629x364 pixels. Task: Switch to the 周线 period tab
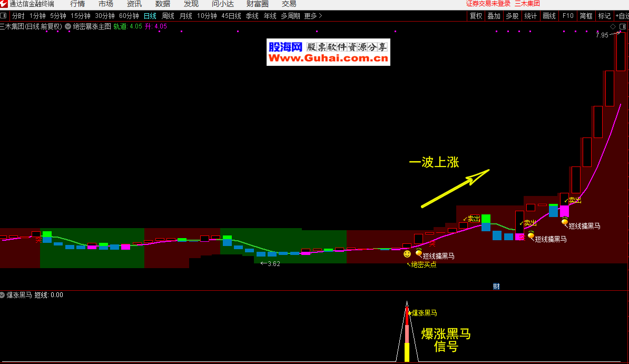click(x=168, y=16)
